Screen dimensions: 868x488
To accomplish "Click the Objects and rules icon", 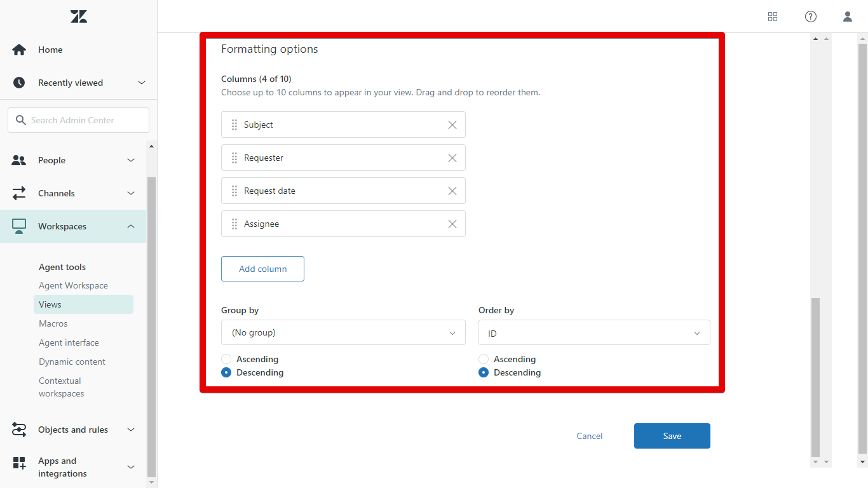I will [x=19, y=430].
